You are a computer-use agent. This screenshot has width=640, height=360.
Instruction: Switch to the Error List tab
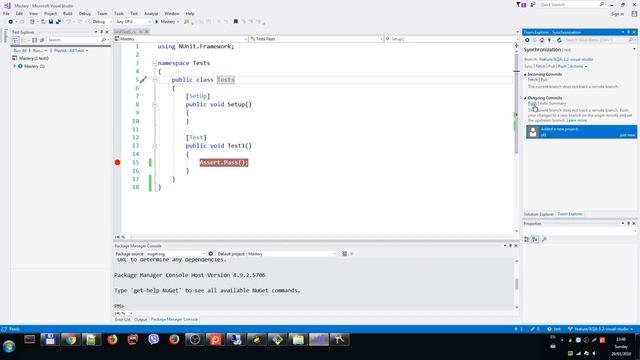(x=122, y=320)
